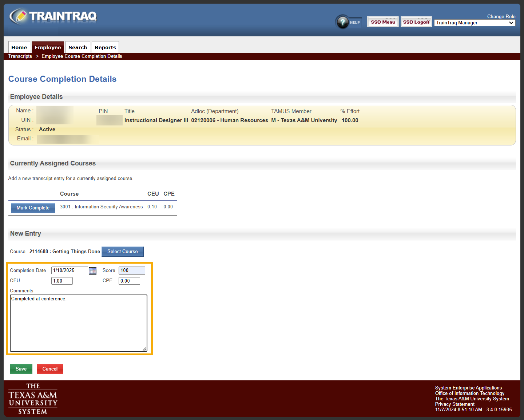Image resolution: width=524 pixels, height=420 pixels.
Task: Click the Transcripts breadcrumb link
Action: (20, 56)
